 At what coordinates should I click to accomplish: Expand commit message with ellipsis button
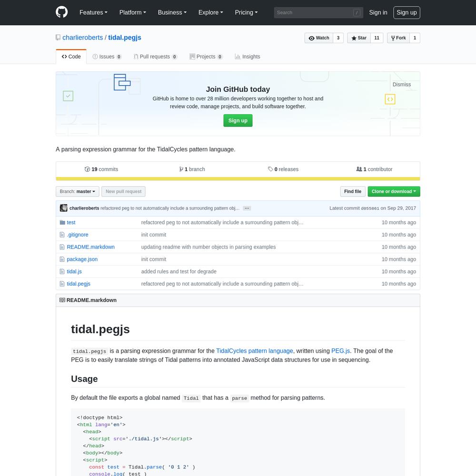coord(247,208)
